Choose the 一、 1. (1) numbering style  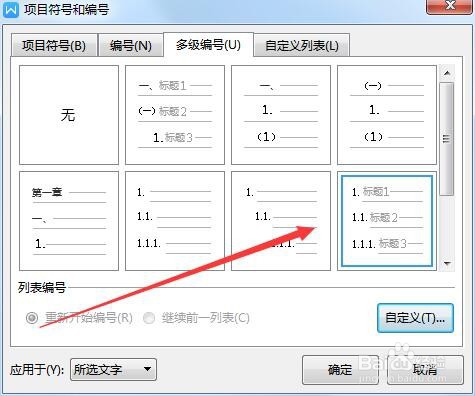click(281, 115)
